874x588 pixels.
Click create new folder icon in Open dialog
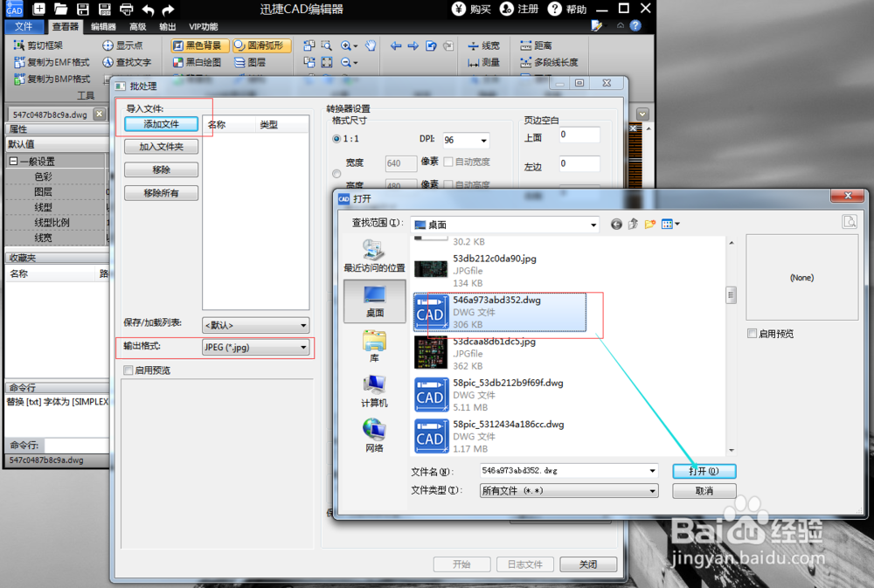(x=650, y=224)
